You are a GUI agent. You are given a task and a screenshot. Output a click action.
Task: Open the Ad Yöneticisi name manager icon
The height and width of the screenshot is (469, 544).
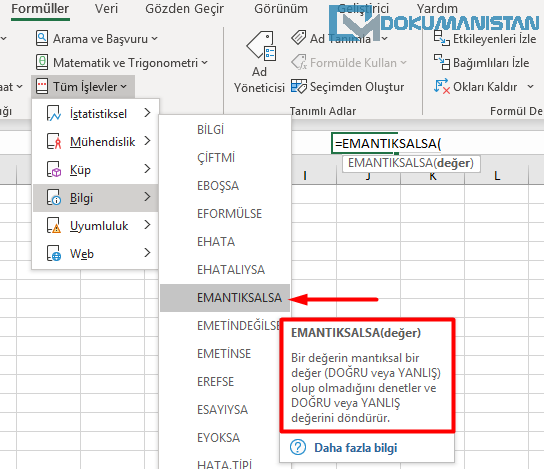(261, 46)
